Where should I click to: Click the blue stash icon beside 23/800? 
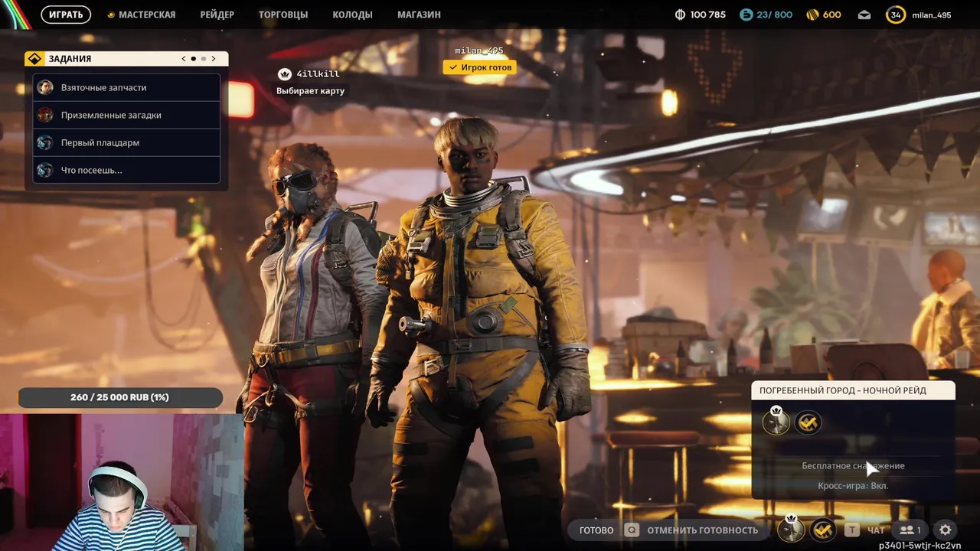(746, 15)
